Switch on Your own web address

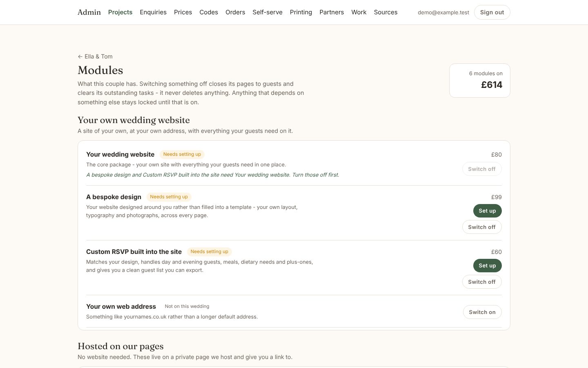pyautogui.click(x=482, y=312)
